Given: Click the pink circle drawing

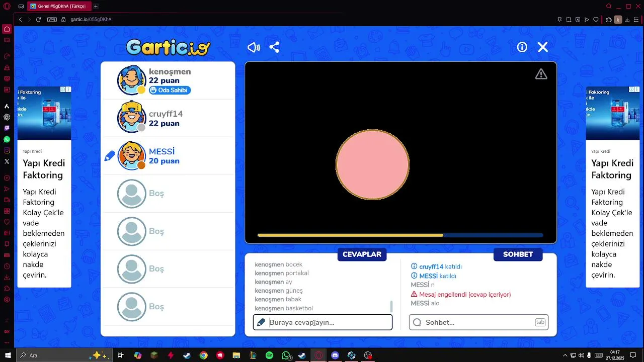Looking at the screenshot, I should pyautogui.click(x=372, y=164).
